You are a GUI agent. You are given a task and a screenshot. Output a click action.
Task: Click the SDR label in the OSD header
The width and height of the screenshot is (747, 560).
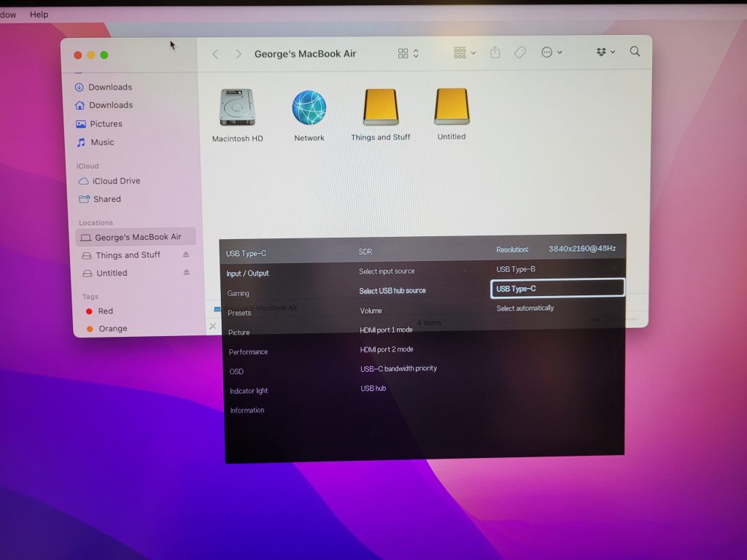tap(365, 252)
